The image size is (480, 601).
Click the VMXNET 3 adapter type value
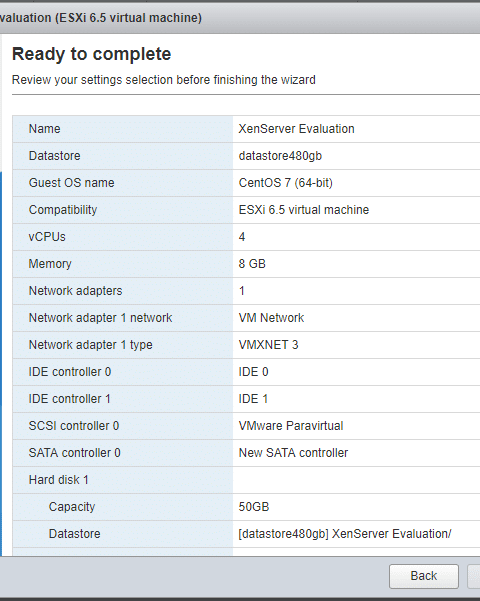[268, 345]
